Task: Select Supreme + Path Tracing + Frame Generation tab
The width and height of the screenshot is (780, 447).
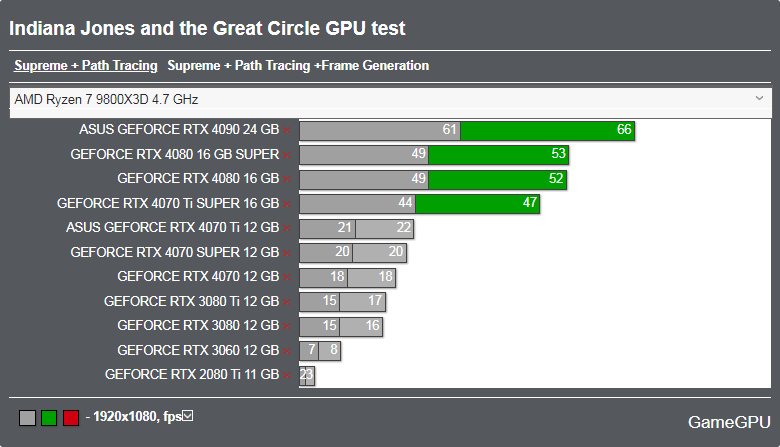Action: (298, 66)
